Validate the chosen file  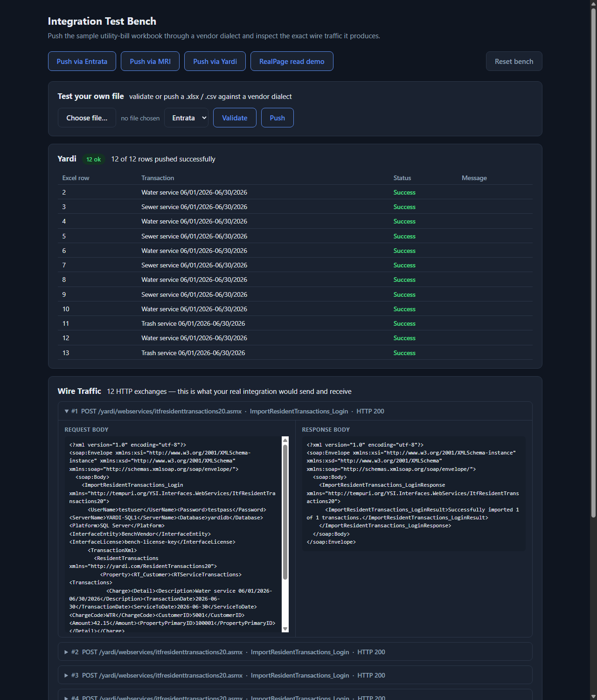point(235,118)
